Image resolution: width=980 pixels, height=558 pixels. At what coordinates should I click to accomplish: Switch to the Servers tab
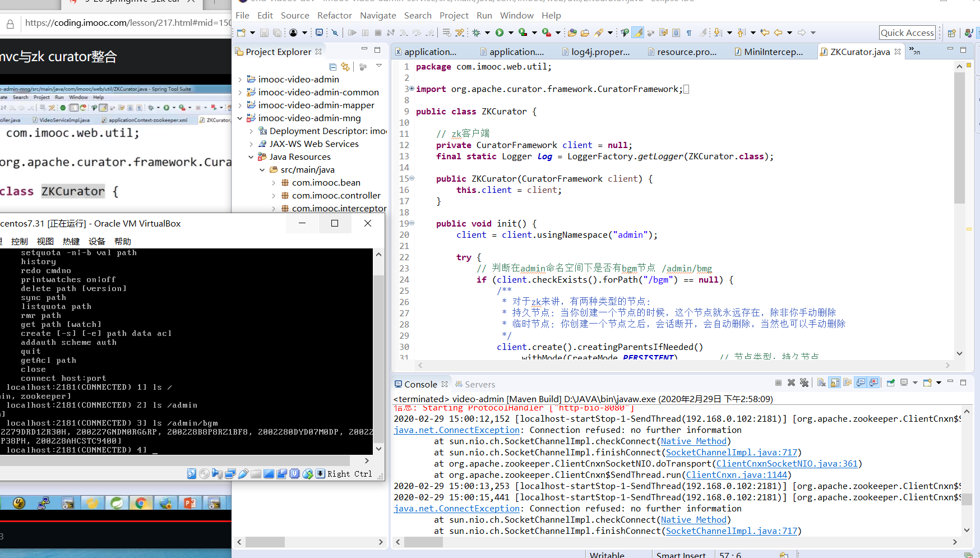(475, 385)
